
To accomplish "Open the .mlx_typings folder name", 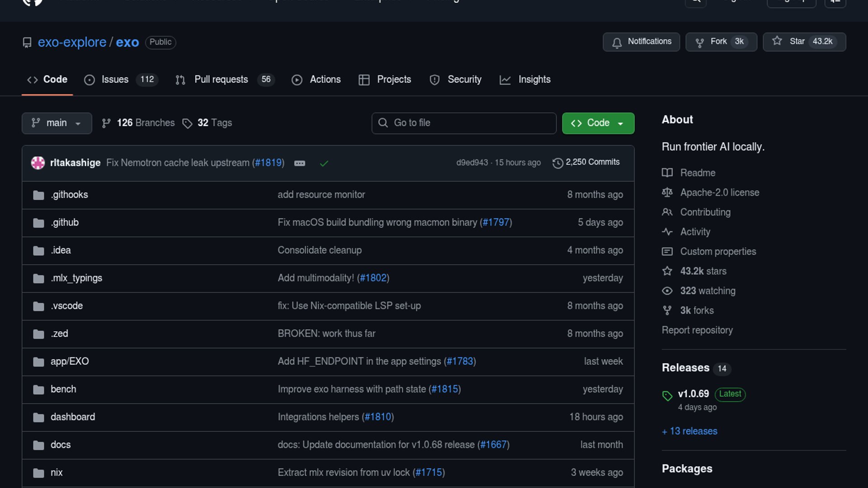I will 76,278.
